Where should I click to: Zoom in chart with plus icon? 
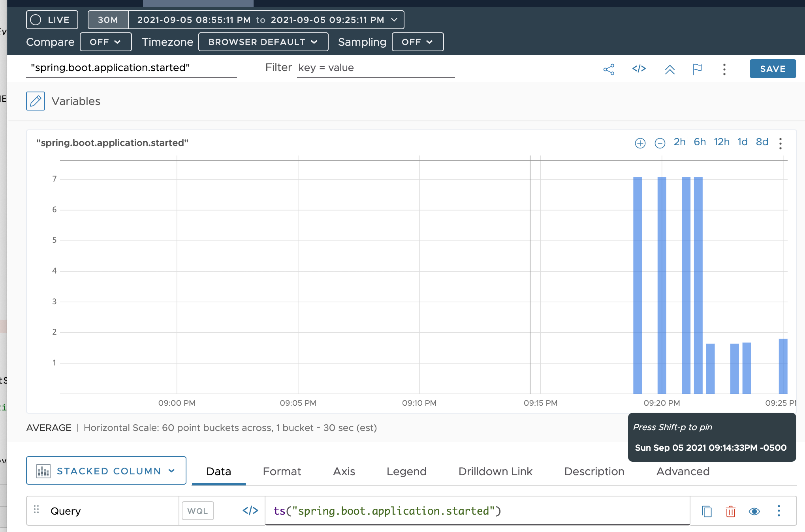640,143
